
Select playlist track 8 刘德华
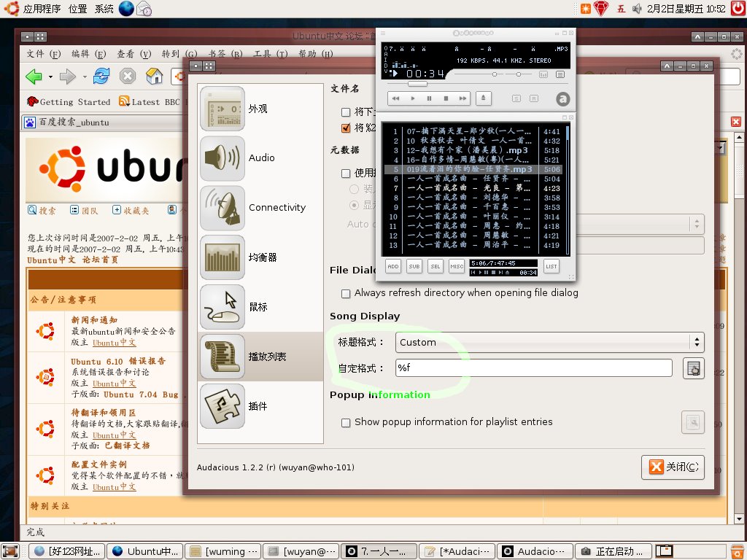click(474, 198)
